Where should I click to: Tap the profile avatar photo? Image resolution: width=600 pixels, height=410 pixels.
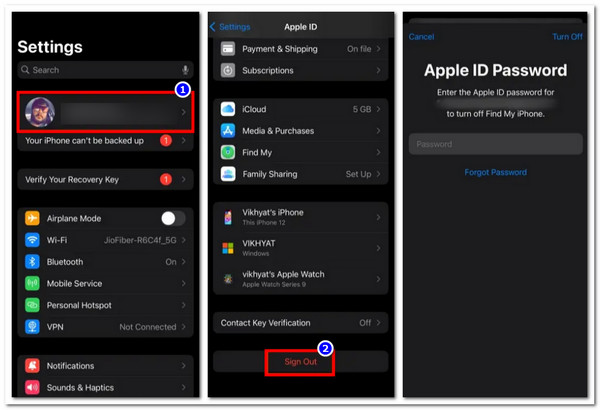click(x=40, y=112)
